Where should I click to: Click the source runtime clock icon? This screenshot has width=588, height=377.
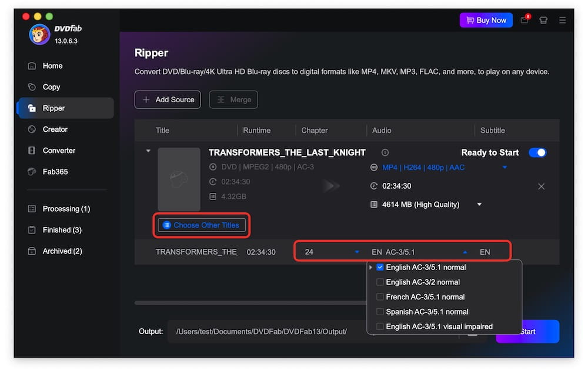pyautogui.click(x=213, y=182)
